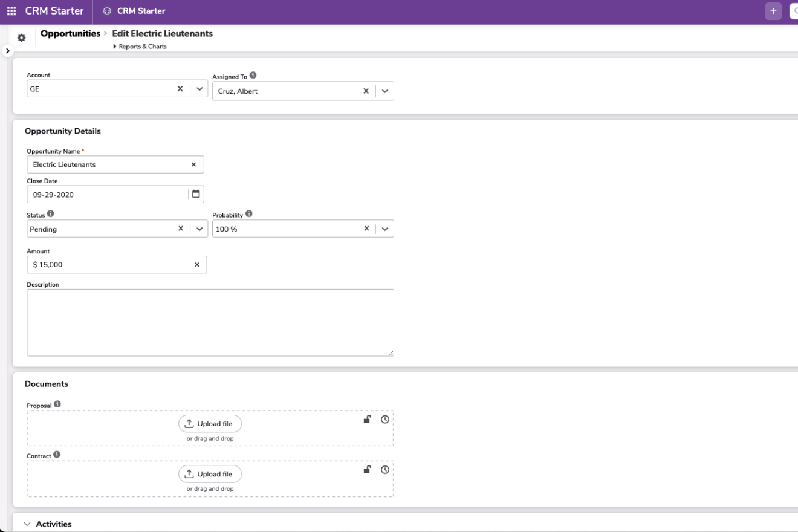
Task: Click the Proposal field history clock icon
Action: pyautogui.click(x=385, y=420)
